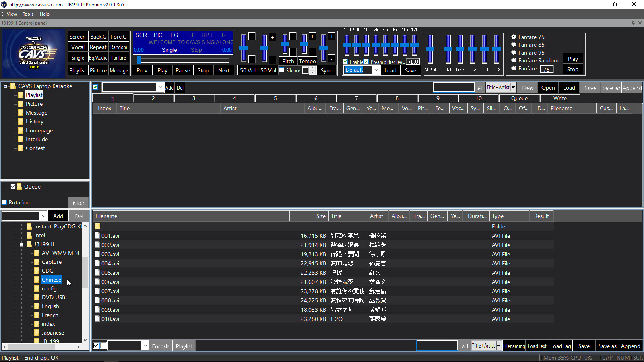This screenshot has height=362, width=644.
Task: Select the Fanfare 95 radio button
Action: point(514,53)
